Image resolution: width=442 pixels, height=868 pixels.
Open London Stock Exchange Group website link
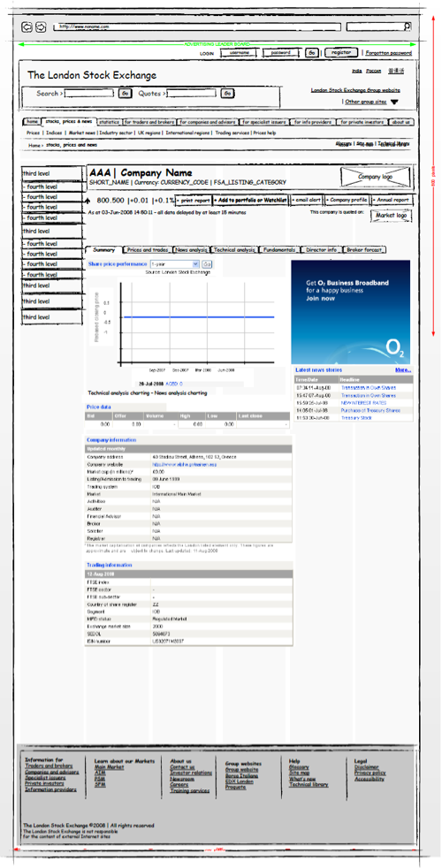click(x=355, y=89)
